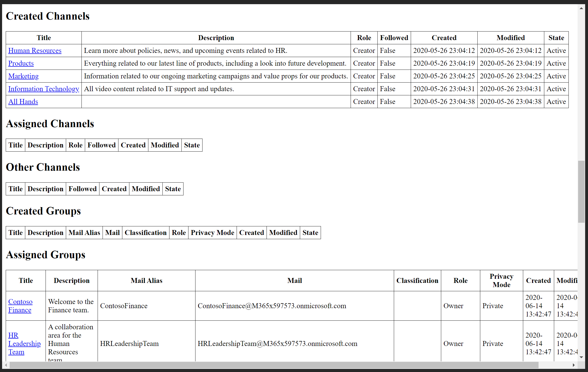Click the horizontal scrollbar right arrow

pyautogui.click(x=574, y=365)
